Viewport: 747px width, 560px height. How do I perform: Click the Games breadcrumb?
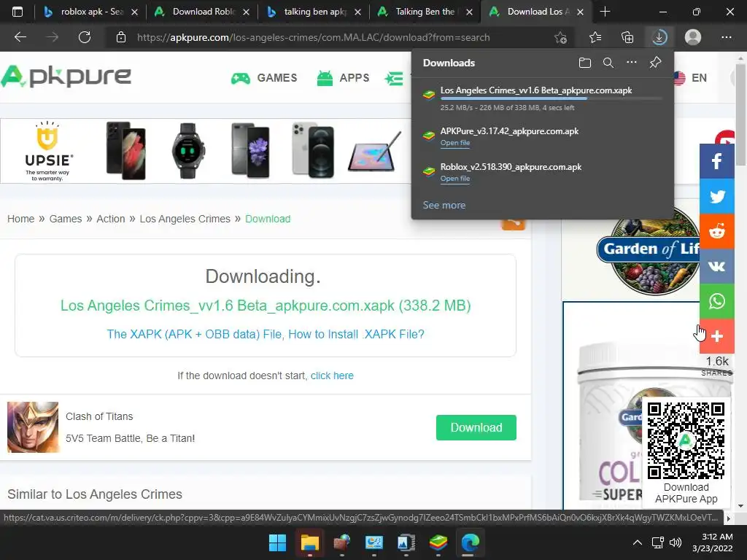click(65, 219)
